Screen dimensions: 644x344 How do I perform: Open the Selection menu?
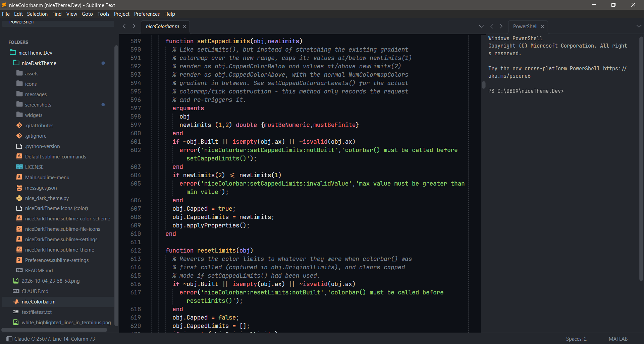(x=37, y=14)
